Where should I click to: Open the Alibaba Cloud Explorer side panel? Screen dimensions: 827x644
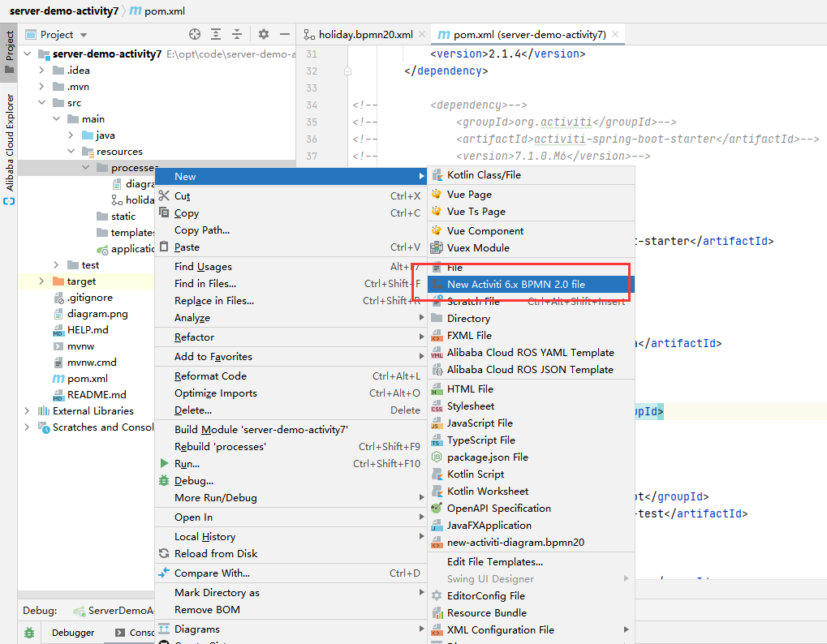[9, 148]
